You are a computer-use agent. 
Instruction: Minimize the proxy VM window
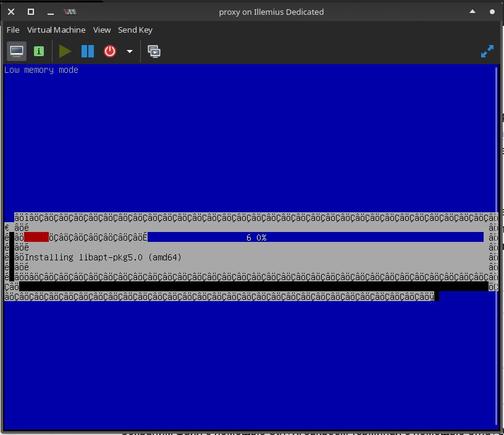[x=51, y=13]
